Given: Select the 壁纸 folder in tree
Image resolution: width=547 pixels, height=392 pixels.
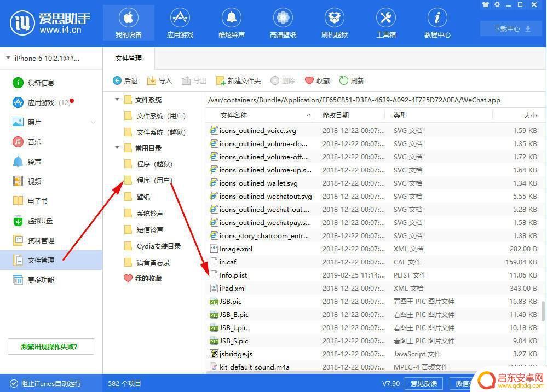Looking at the screenshot, I should coord(137,197).
